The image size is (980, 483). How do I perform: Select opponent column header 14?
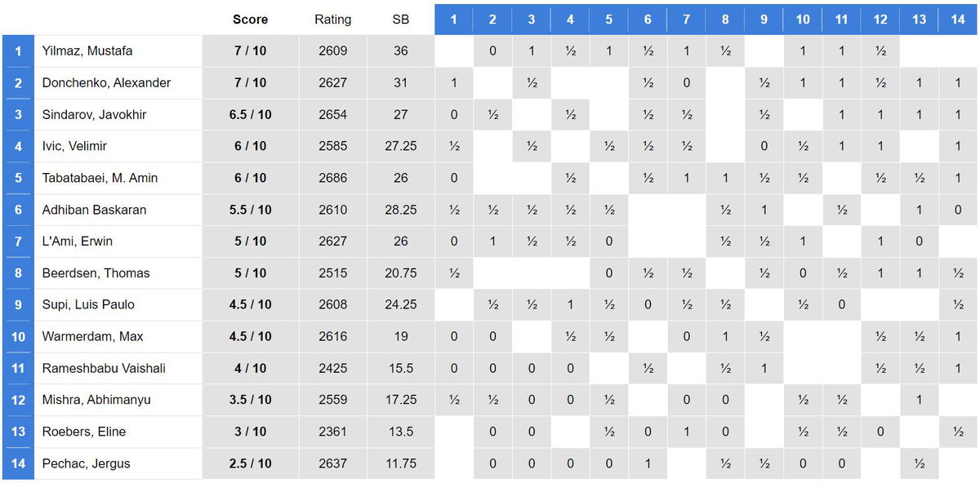tap(958, 19)
